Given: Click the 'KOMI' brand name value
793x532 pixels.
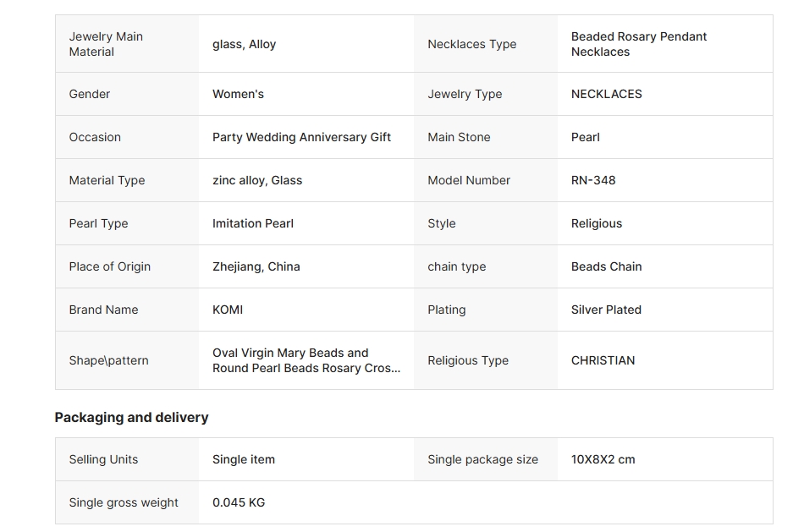Looking at the screenshot, I should pos(228,310).
